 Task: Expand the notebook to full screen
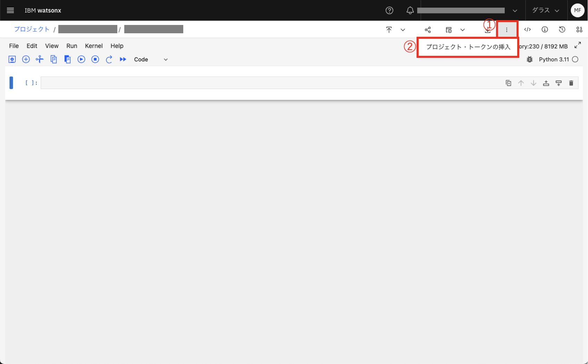(578, 45)
